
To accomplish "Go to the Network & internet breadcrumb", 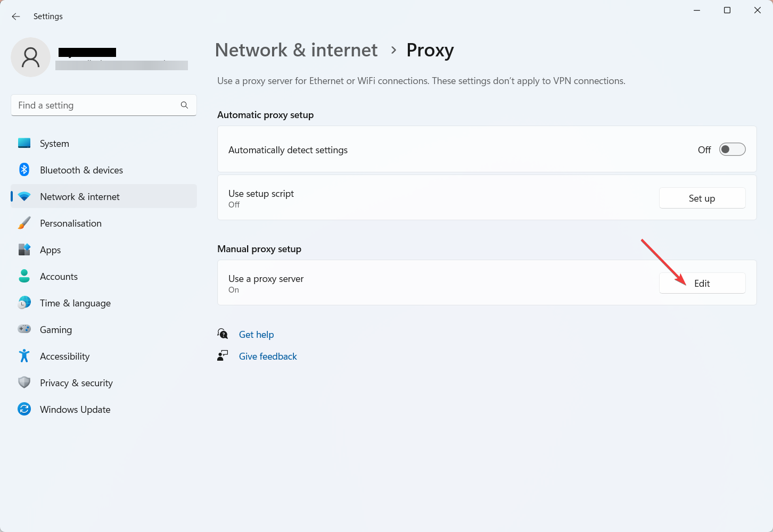I will pyautogui.click(x=296, y=50).
